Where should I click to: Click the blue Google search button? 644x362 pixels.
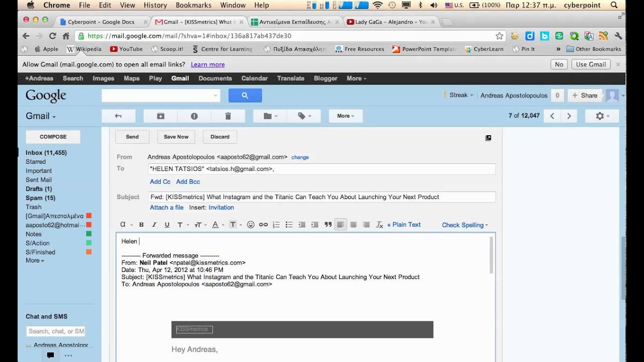[245, 96]
